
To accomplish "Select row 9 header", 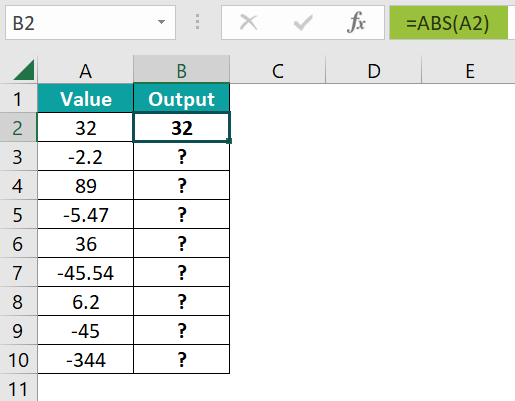I will [x=18, y=331].
